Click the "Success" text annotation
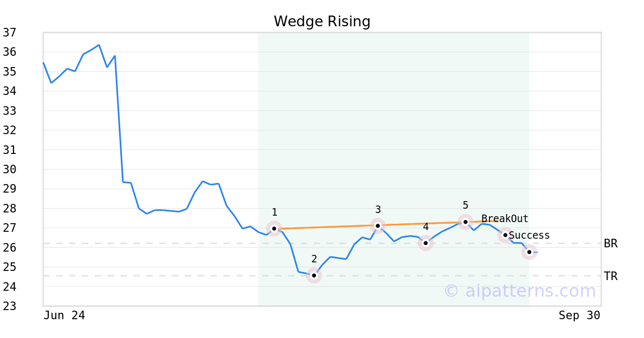The height and width of the screenshot is (338, 644). coord(529,236)
